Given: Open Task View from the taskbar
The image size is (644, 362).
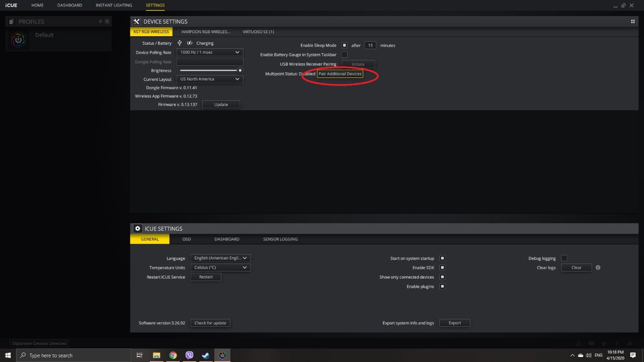Looking at the screenshot, I should point(139,355).
